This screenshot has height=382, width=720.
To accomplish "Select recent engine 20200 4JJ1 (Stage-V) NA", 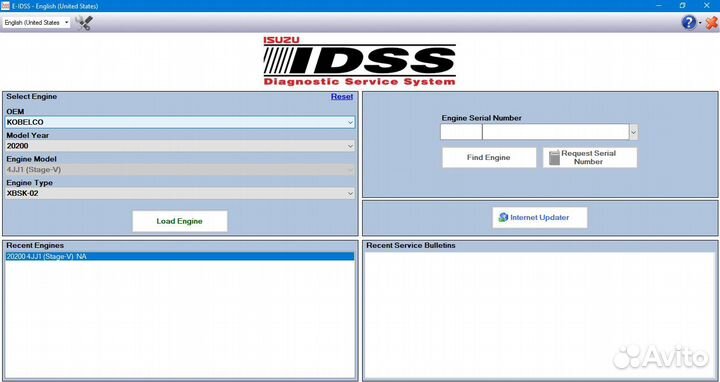I will coord(180,257).
